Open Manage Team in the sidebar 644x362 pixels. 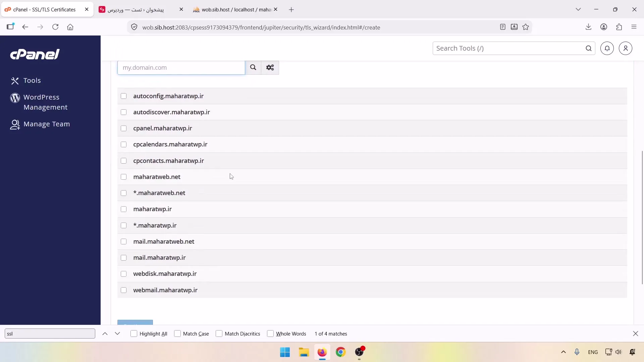tap(40, 124)
